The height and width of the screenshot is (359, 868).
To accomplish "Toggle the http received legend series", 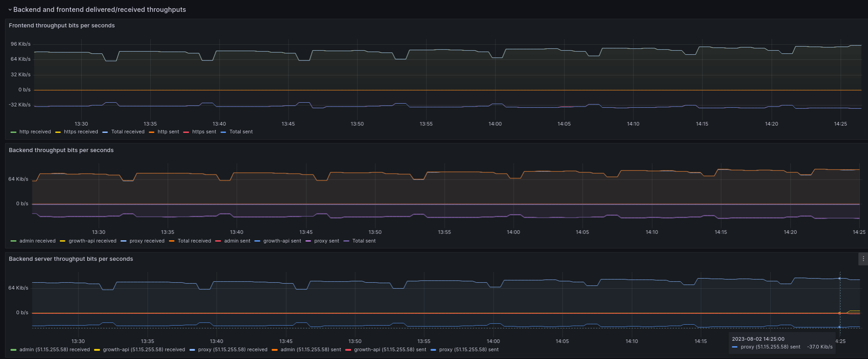I will [x=35, y=132].
